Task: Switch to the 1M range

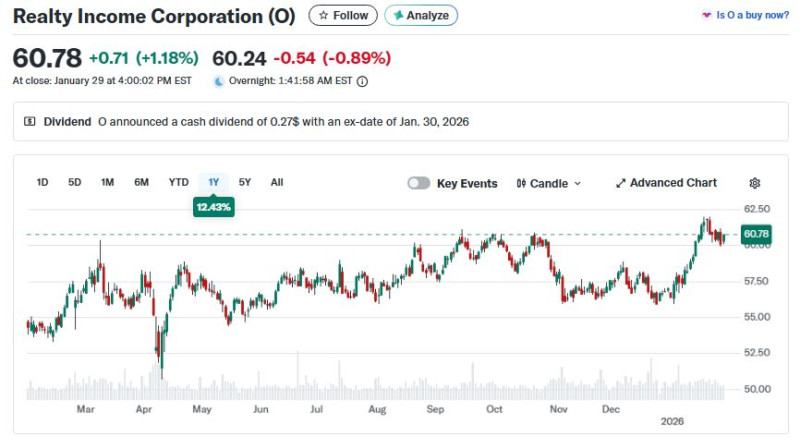Action: (x=107, y=182)
